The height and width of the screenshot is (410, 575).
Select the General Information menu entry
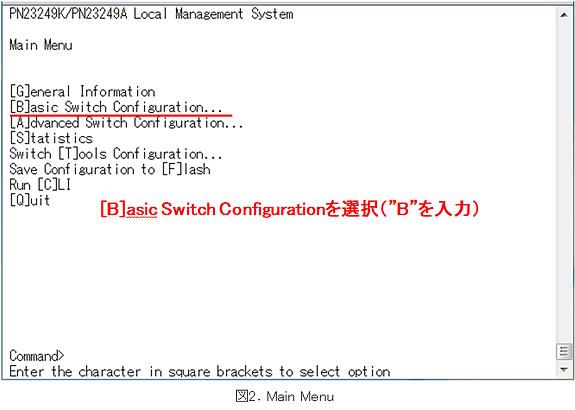[83, 92]
